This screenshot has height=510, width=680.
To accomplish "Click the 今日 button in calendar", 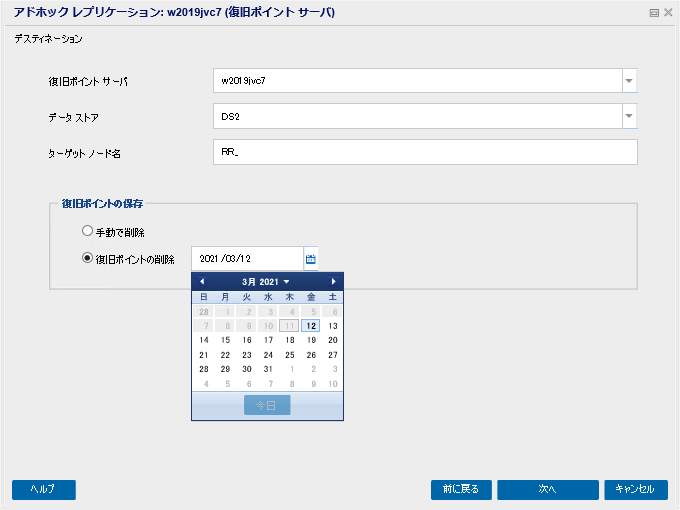I will click(267, 405).
